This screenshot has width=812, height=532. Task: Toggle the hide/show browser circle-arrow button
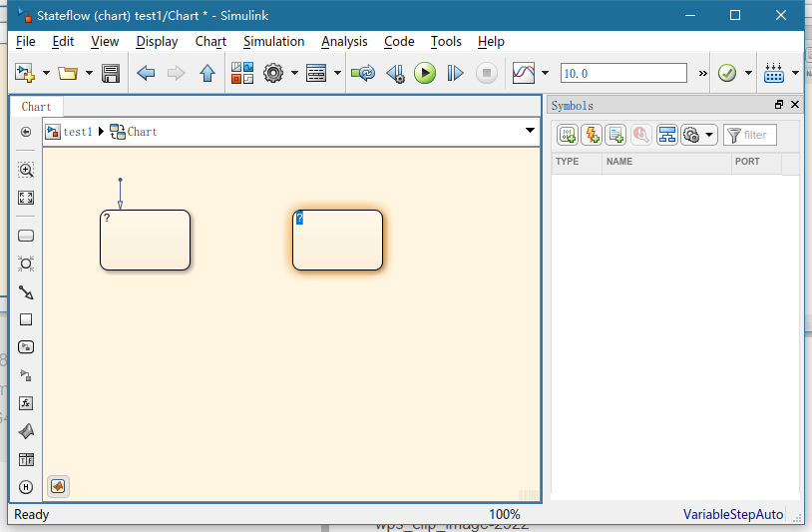[25, 132]
